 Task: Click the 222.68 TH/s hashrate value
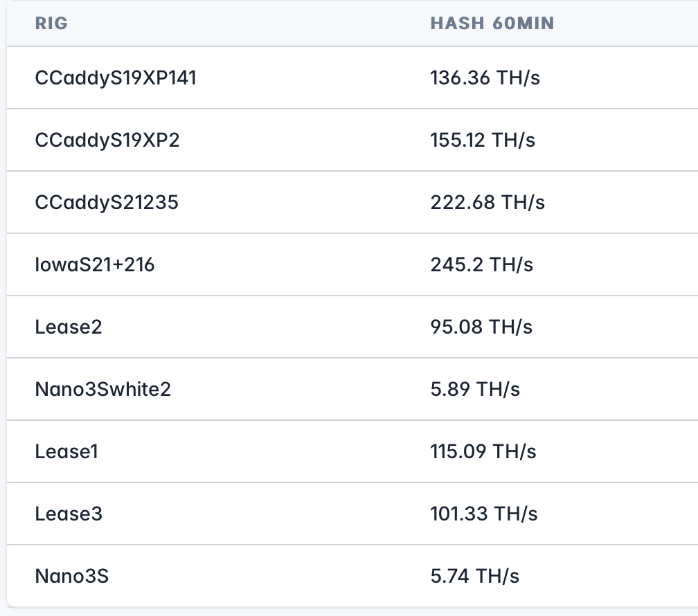[x=487, y=202]
